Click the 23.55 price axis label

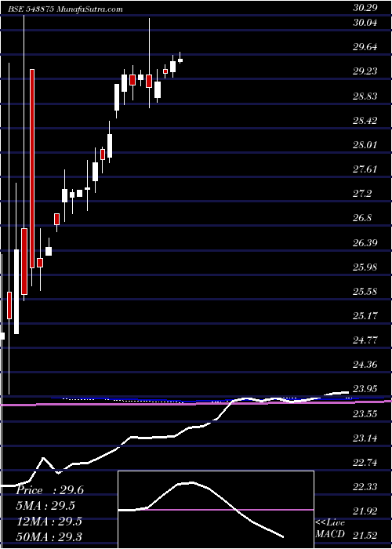(x=365, y=414)
